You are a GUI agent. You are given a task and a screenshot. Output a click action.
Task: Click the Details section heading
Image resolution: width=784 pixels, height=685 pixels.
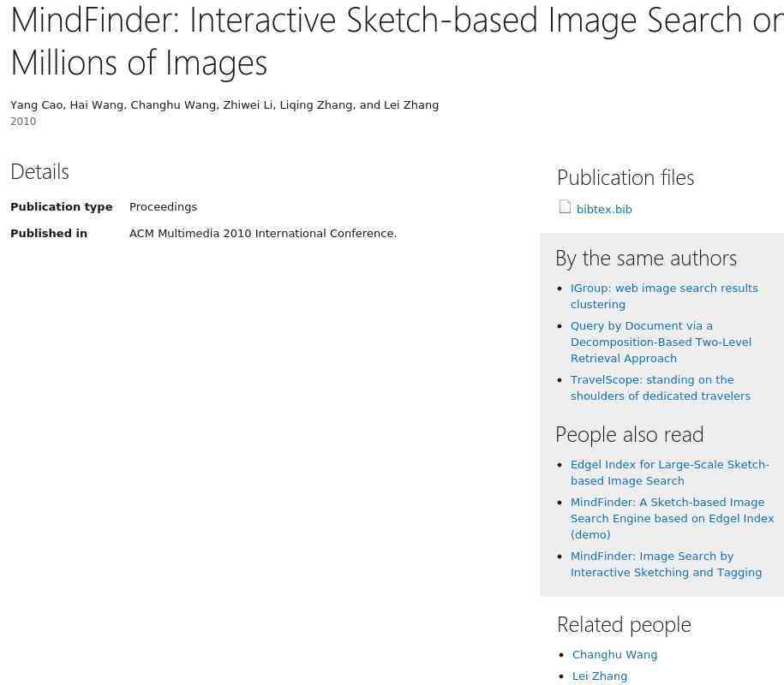(x=39, y=172)
